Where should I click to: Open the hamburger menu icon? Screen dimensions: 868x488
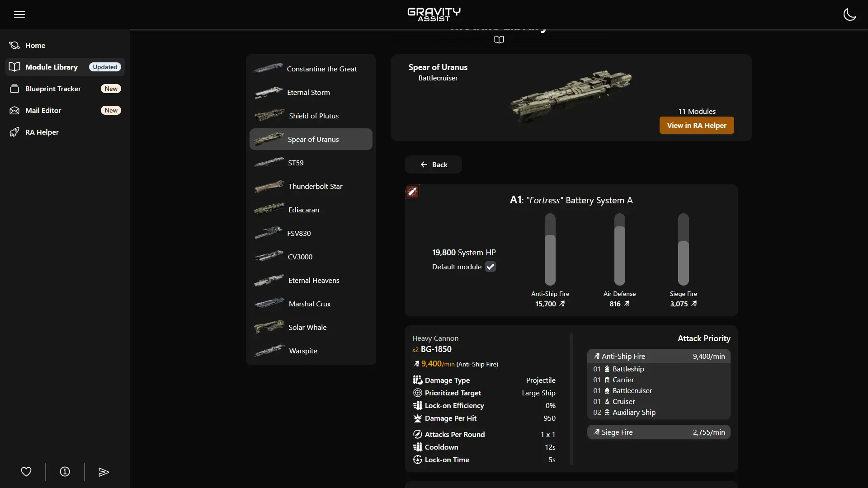(19, 14)
